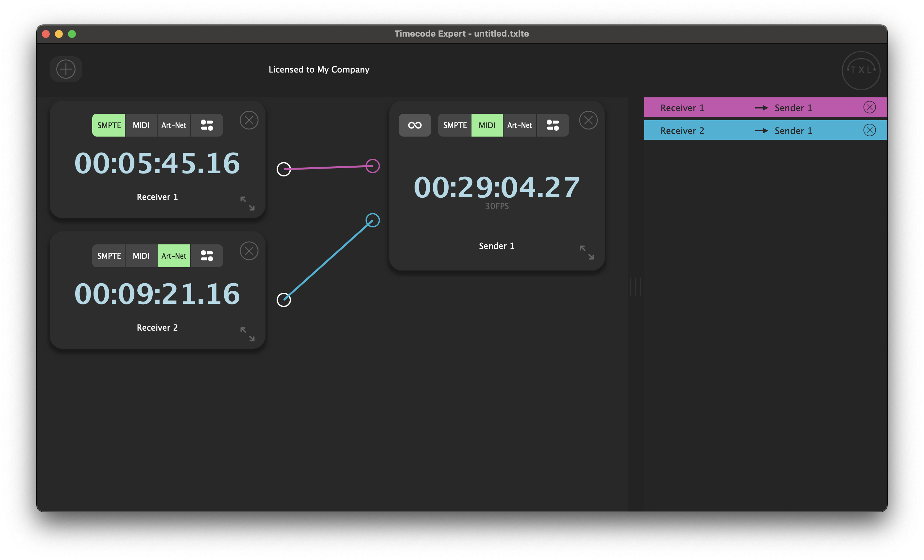Remove the Sender 1 module with X
This screenshot has height=560, width=924.
click(588, 120)
